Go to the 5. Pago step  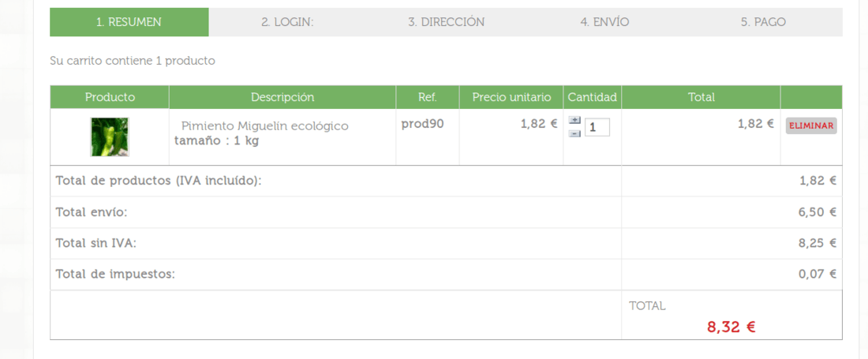pos(763,22)
